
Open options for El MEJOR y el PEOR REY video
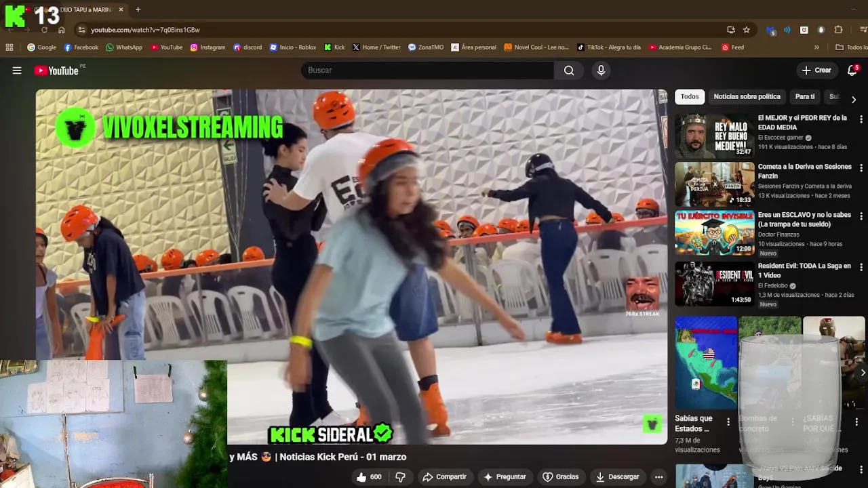click(861, 119)
